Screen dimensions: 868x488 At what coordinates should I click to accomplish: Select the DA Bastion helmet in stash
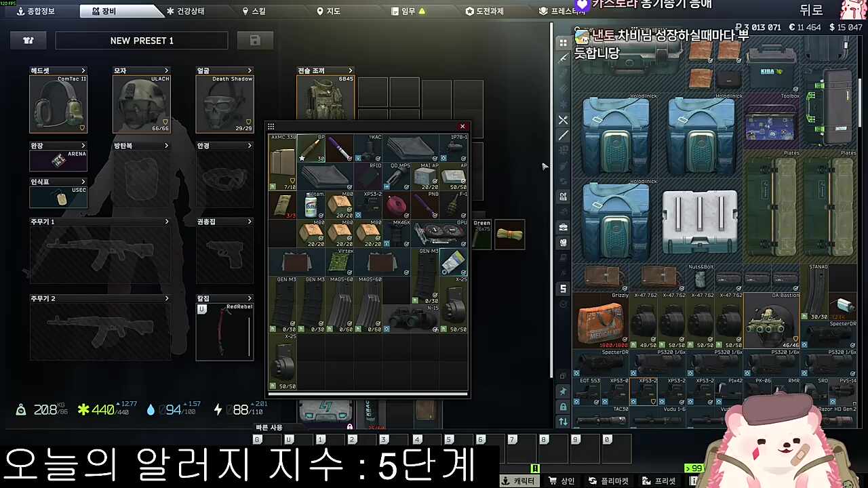pyautogui.click(x=772, y=320)
